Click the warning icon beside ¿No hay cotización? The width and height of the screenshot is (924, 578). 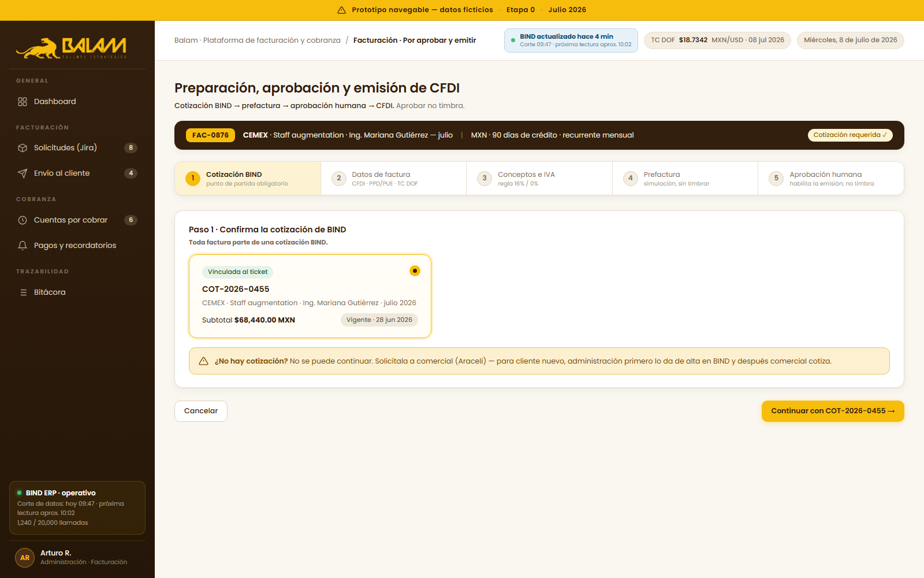tap(203, 361)
